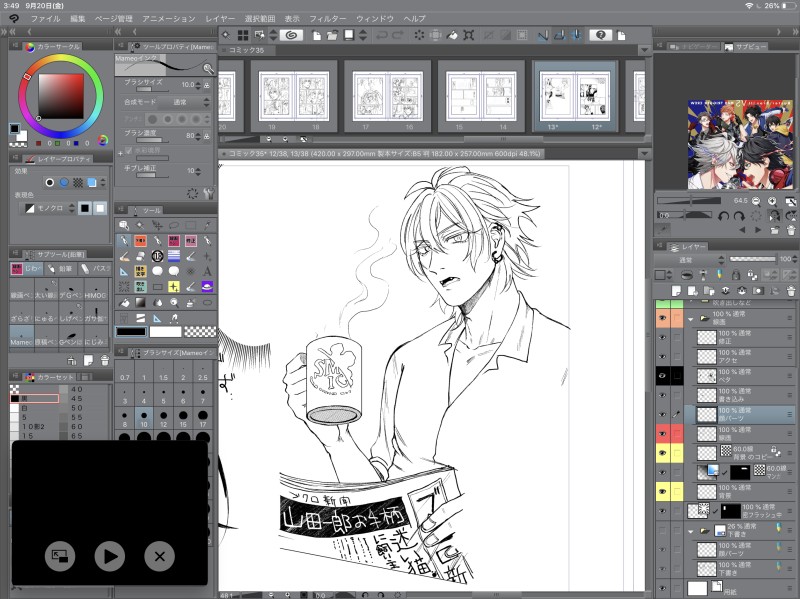Click new raster layer icon in Layer panel
Viewport: 800px width, 599px height.
click(x=677, y=291)
